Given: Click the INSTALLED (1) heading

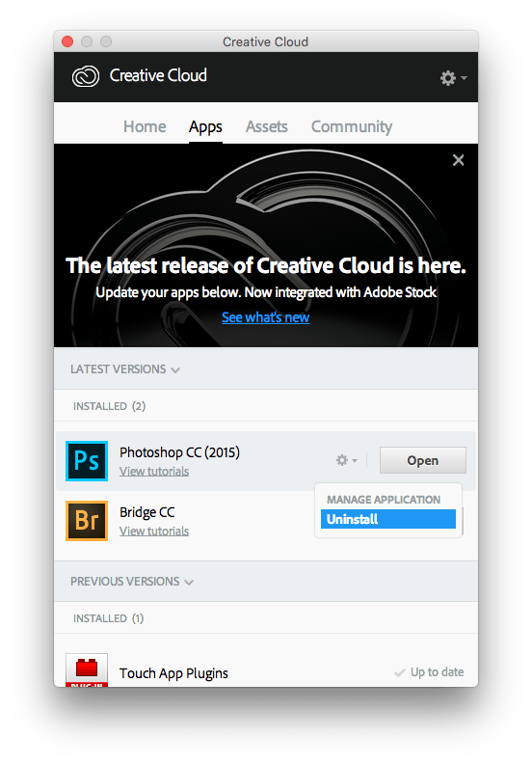Looking at the screenshot, I should tap(109, 618).
